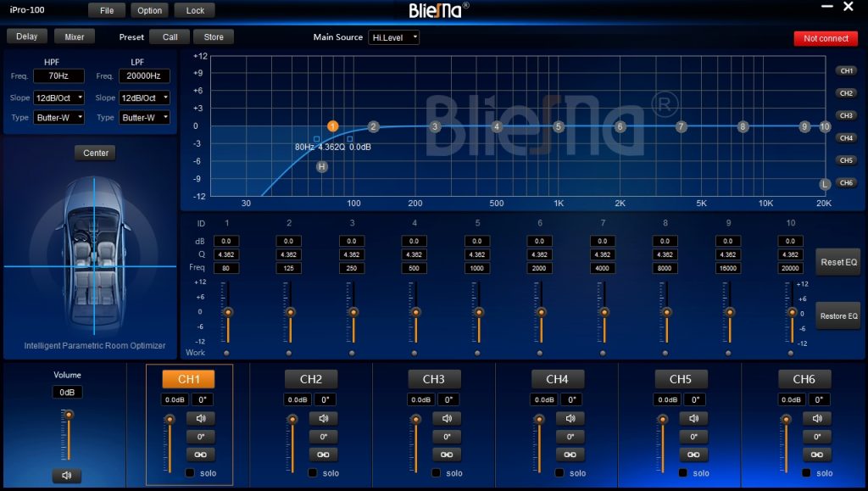Mute CH2 with its speaker icon
This screenshot has width=868, height=491.
[323, 418]
